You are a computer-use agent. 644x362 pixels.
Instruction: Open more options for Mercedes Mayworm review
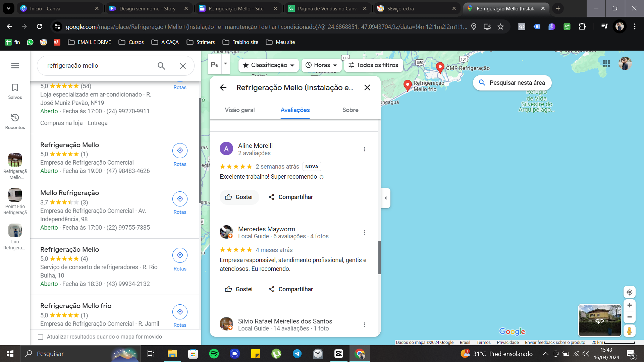pos(365,233)
